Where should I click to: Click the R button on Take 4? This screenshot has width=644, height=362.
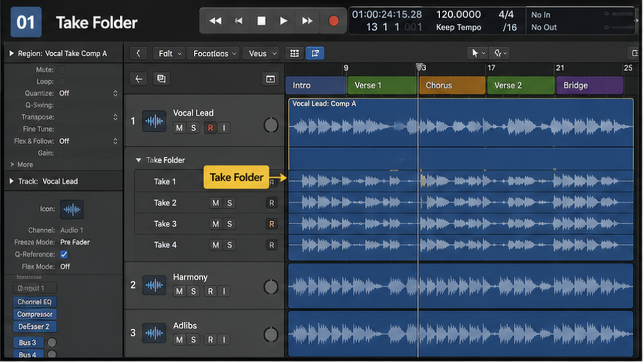click(x=272, y=245)
